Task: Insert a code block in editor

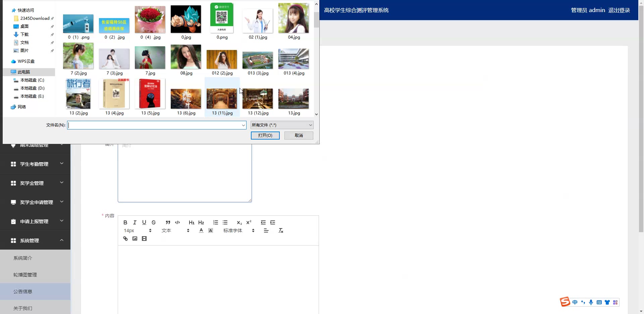Action: [177, 222]
